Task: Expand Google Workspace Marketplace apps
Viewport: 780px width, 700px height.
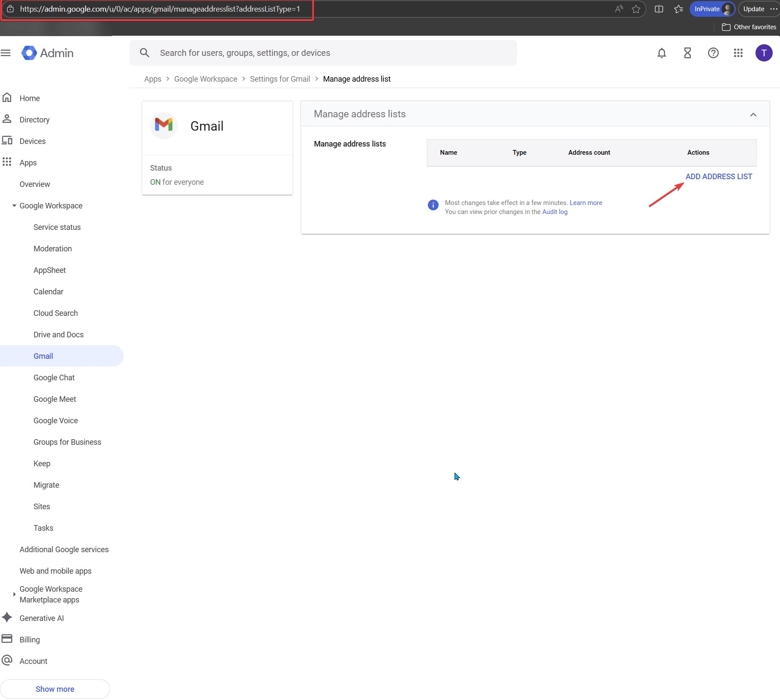Action: coord(14,594)
